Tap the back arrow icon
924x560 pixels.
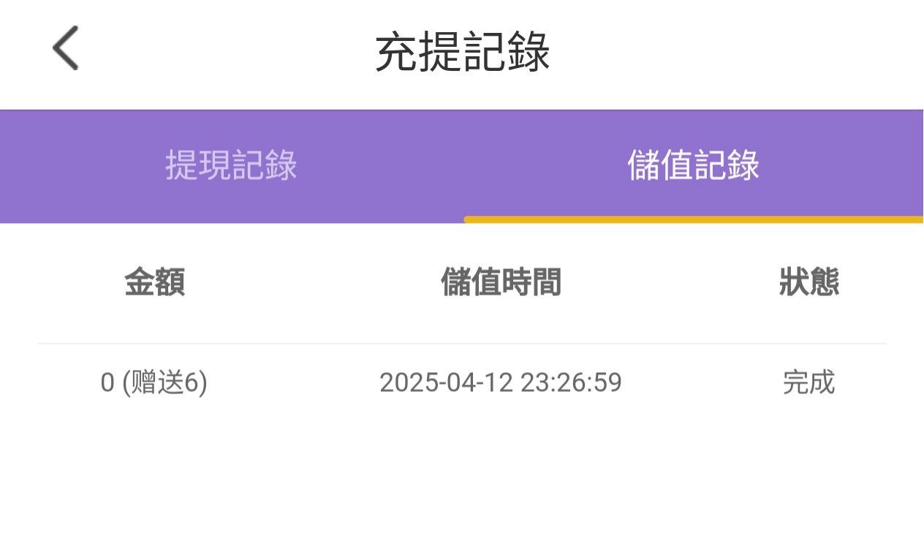coord(65,48)
